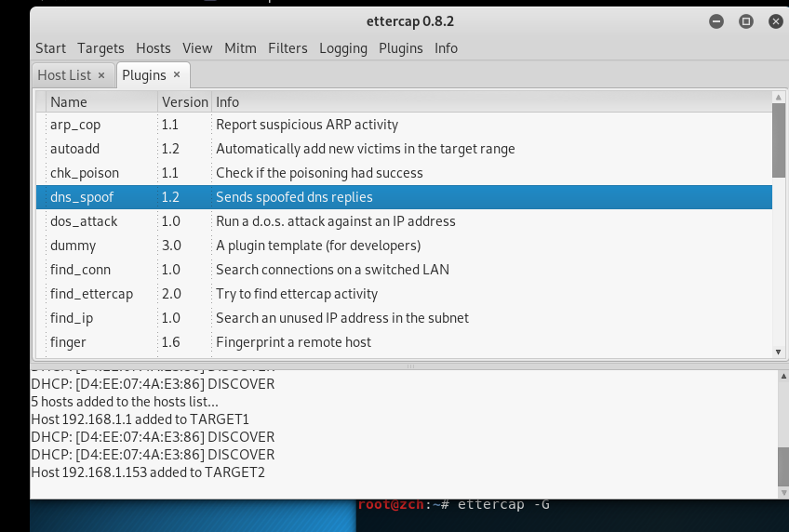Viewport: 789px width, 532px height.
Task: Open the Targets menu
Action: (x=100, y=48)
